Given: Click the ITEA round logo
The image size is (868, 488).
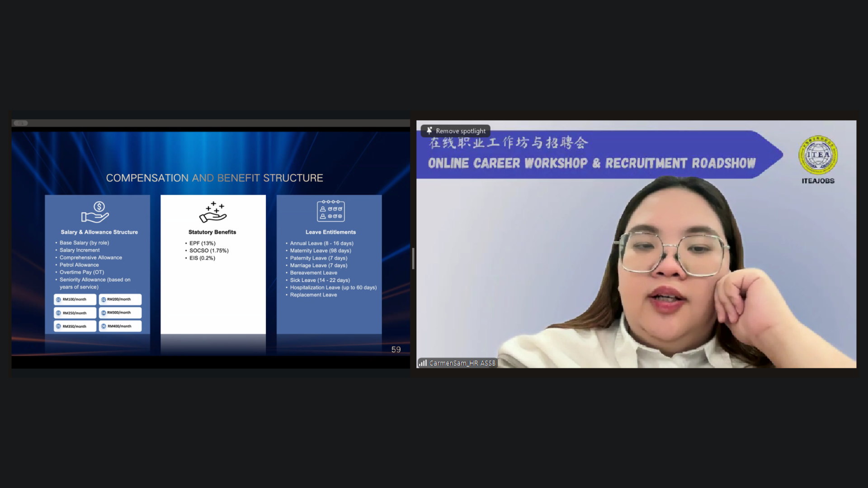Looking at the screenshot, I should [818, 155].
